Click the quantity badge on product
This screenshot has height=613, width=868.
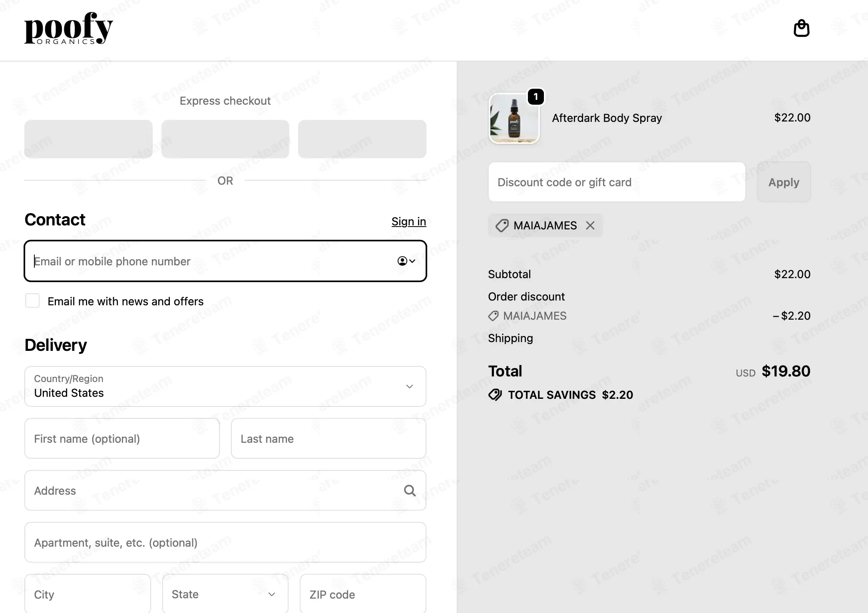[x=536, y=97]
